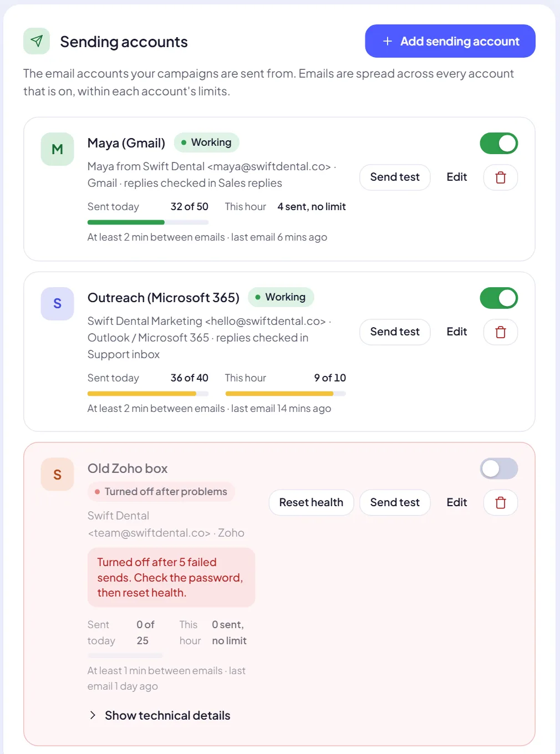
Task: Click the '4 sent, no limit' value
Action: [x=312, y=207]
